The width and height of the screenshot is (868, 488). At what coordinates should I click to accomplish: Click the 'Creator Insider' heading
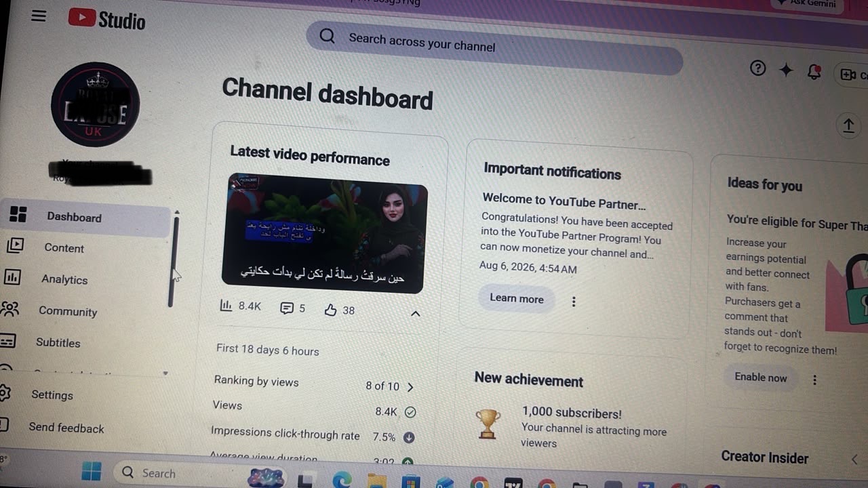[765, 457]
